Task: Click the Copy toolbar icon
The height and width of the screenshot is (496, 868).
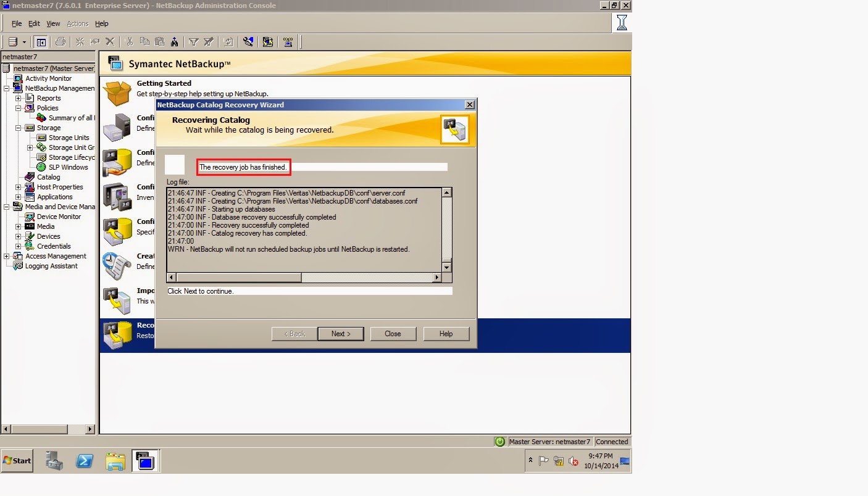Action: (145, 41)
